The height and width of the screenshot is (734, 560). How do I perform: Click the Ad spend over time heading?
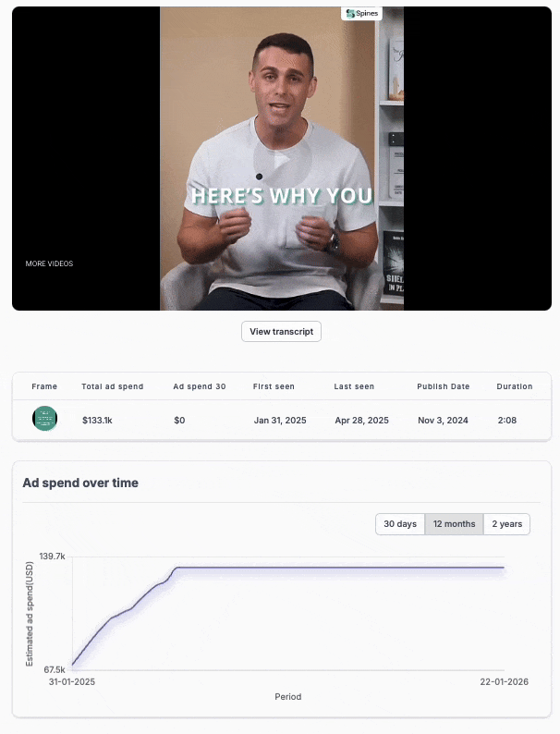80,483
